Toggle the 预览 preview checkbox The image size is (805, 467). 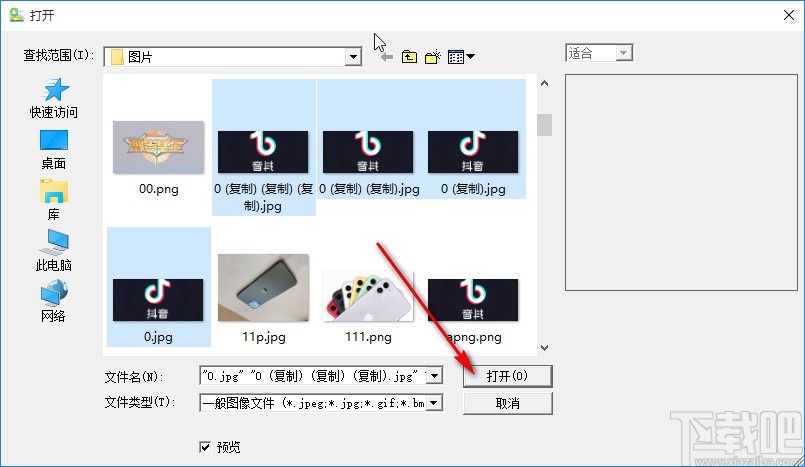coord(205,447)
